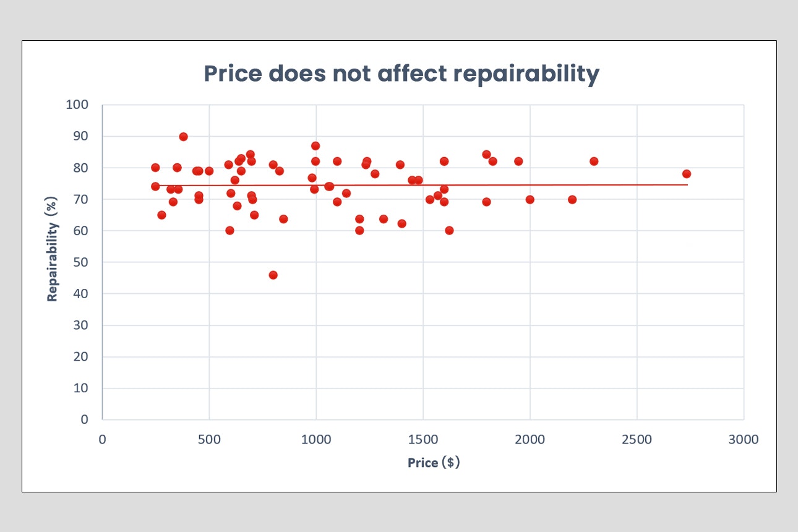
Task: Select the rightmost data point near $2700
Action: tap(686, 174)
